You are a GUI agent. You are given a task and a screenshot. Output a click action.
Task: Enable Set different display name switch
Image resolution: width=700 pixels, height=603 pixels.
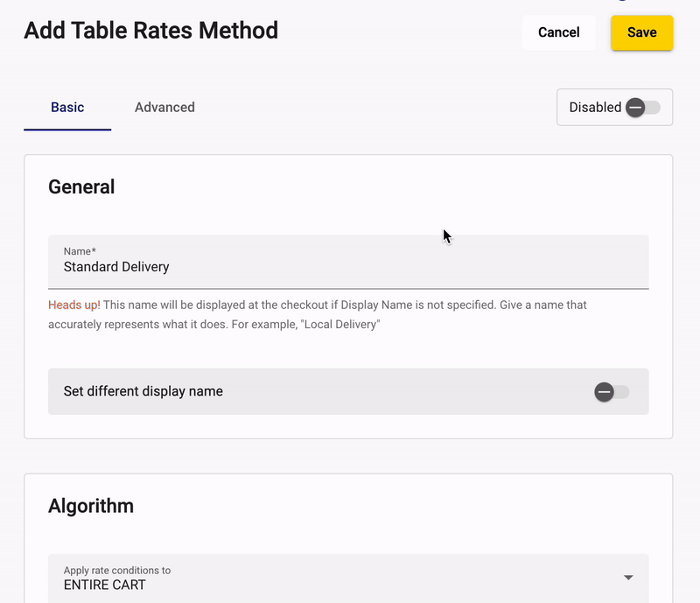click(612, 392)
